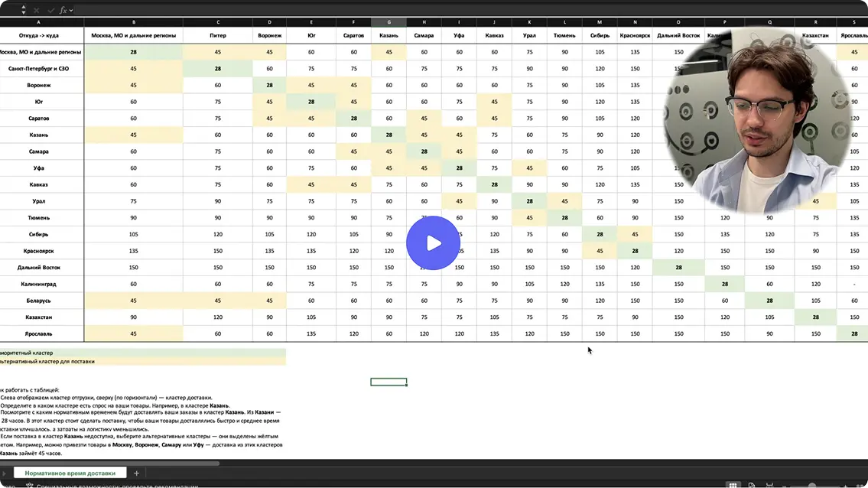Screen dimensions: 868x488
Task: Click the приоритетный кластер legend row
Action: 143,353
